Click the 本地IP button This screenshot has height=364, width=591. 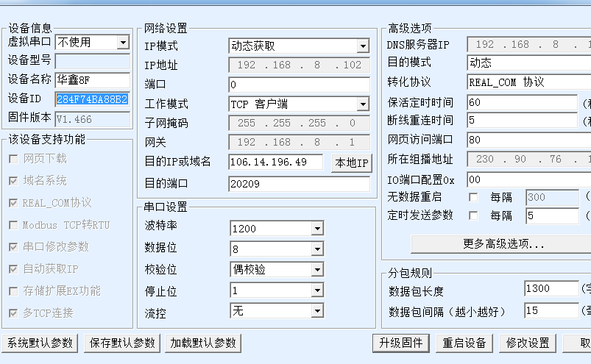[352, 163]
